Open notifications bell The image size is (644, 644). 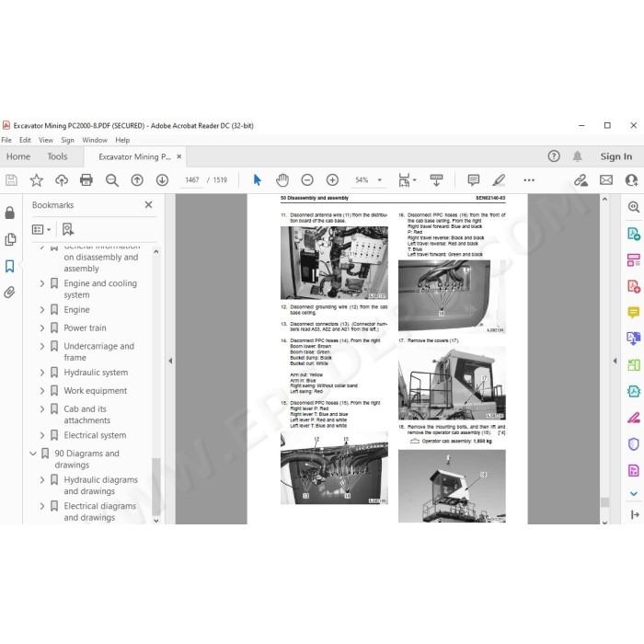coord(578,156)
